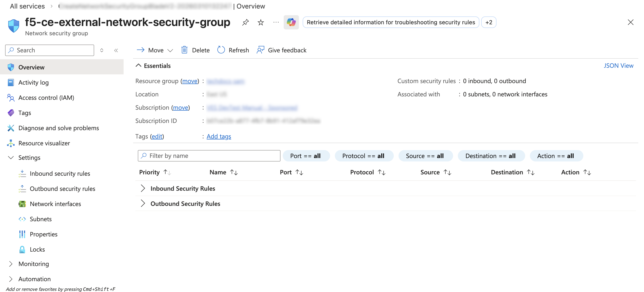Viewport: 644px width, 292px height.
Task: Open the Copilot assistant
Action: [291, 22]
